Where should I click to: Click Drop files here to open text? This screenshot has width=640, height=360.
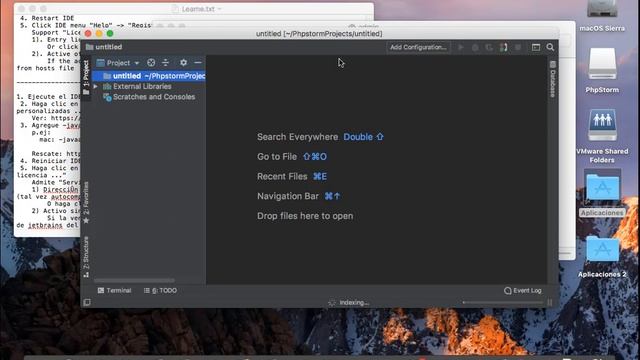coord(305,216)
